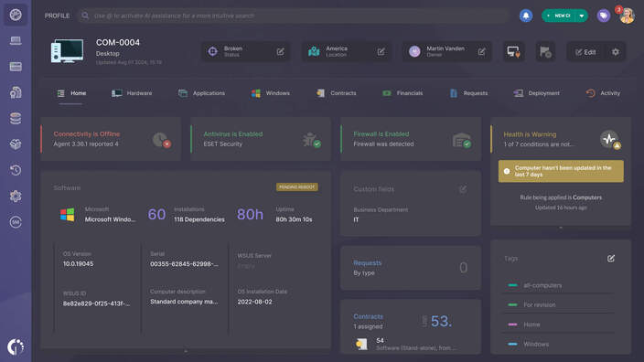Open the database stack sidebar icon
Screen dimensions: 644x362
click(x=16, y=118)
